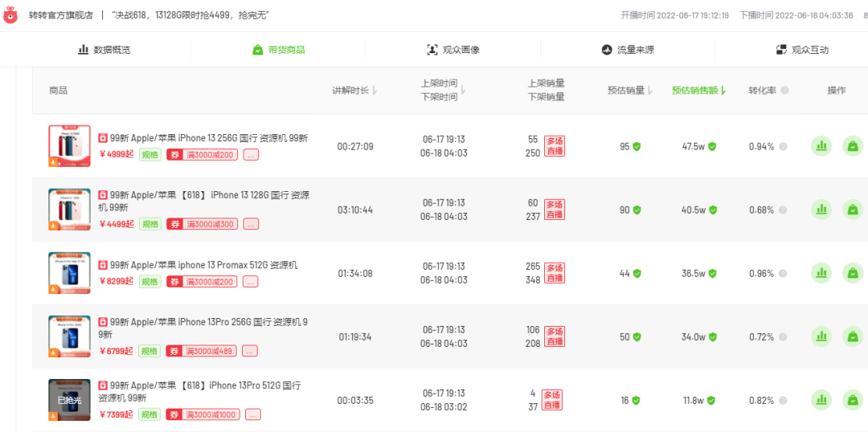This screenshot has height=432, width=868.
Task: Open chart icon for iPhone 13 128G row
Action: [x=821, y=210]
